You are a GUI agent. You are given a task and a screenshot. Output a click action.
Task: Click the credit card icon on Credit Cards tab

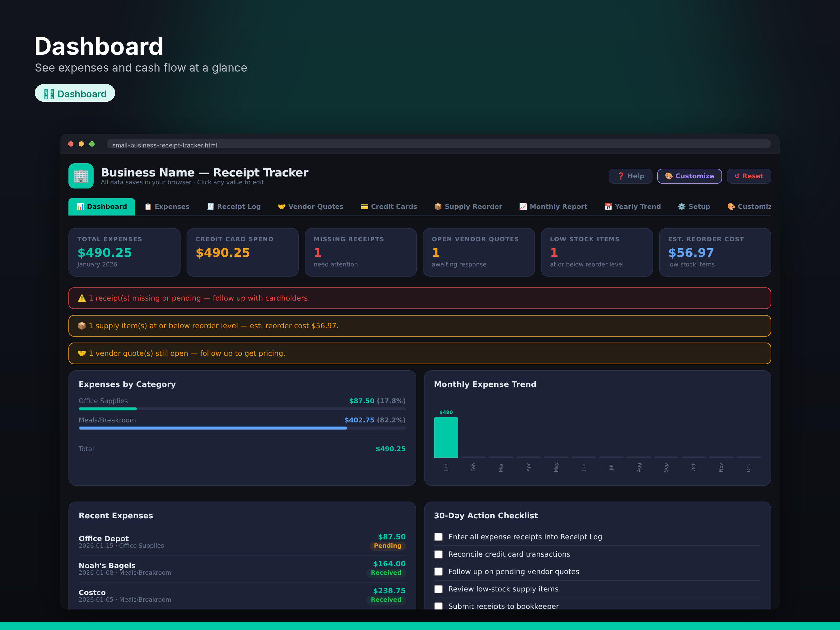tap(365, 207)
